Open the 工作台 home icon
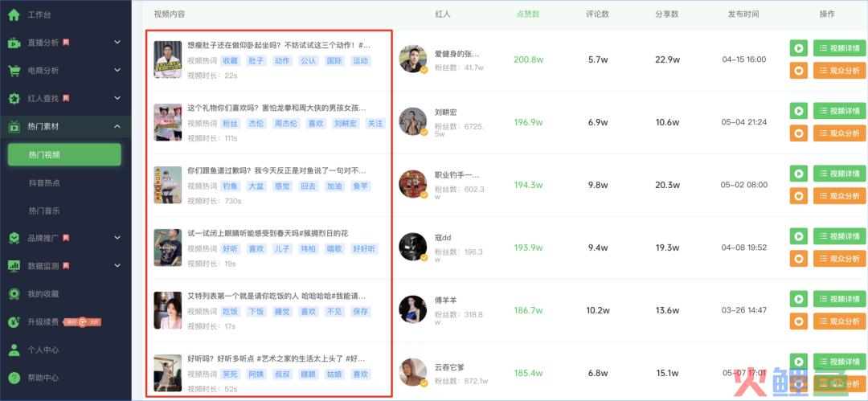This screenshot has width=868, height=401. point(14,15)
